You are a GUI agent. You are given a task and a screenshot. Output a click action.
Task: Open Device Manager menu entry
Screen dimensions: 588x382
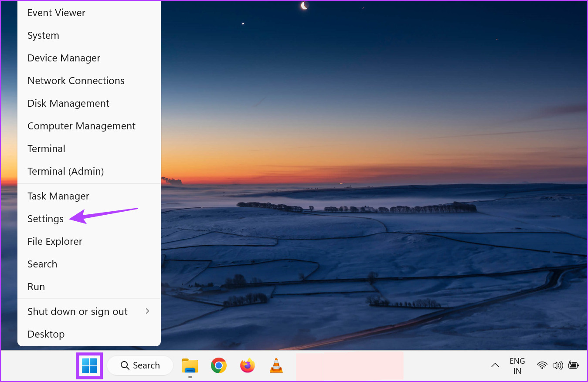pos(89,58)
